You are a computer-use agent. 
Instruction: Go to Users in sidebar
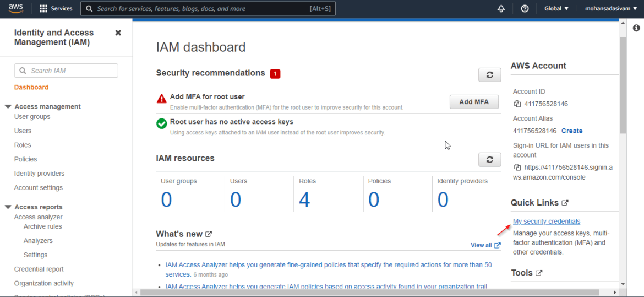(x=23, y=131)
